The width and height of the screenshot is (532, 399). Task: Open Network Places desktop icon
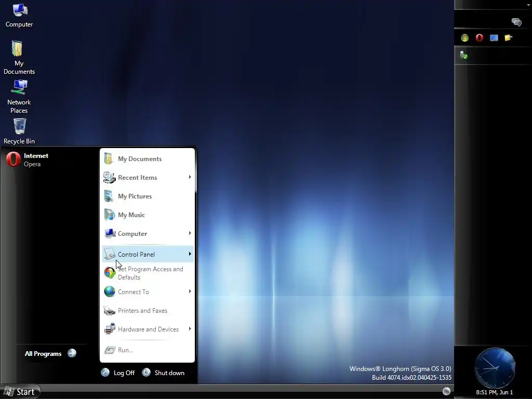click(19, 97)
